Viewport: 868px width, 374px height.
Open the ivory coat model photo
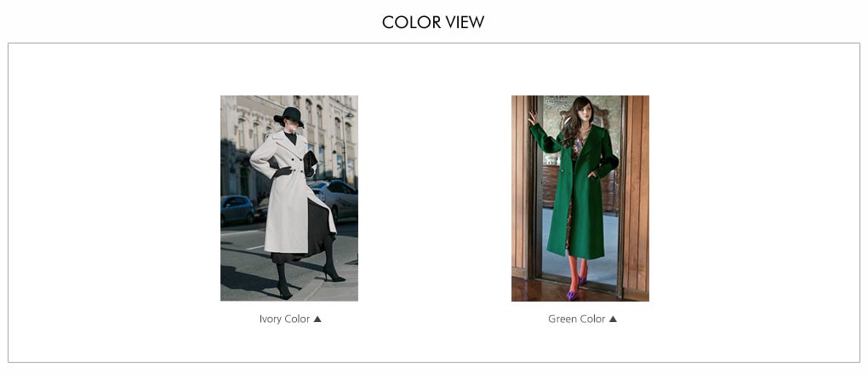coord(289,198)
